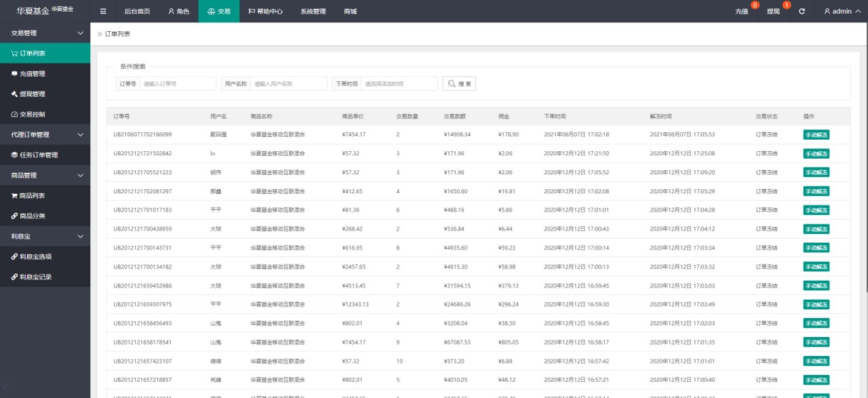Image resolution: width=868 pixels, height=398 pixels.
Task: Click the ¥12343.13 unit price cell
Action: point(355,304)
